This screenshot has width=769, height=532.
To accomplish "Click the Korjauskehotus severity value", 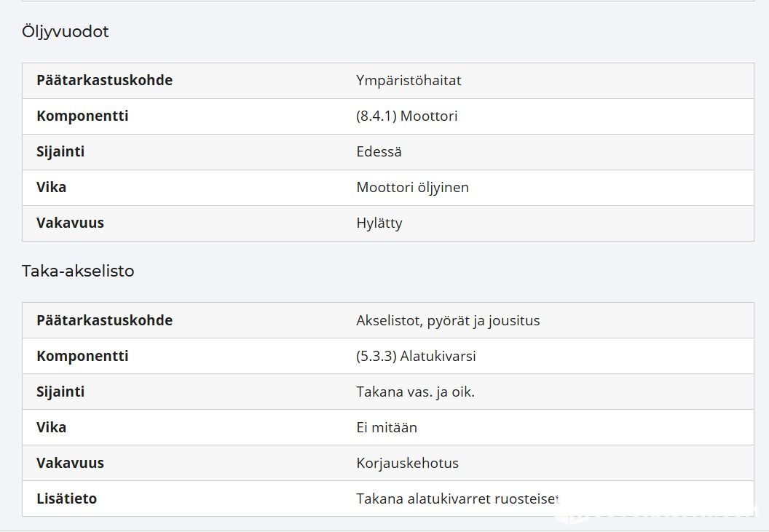I will tap(407, 464).
